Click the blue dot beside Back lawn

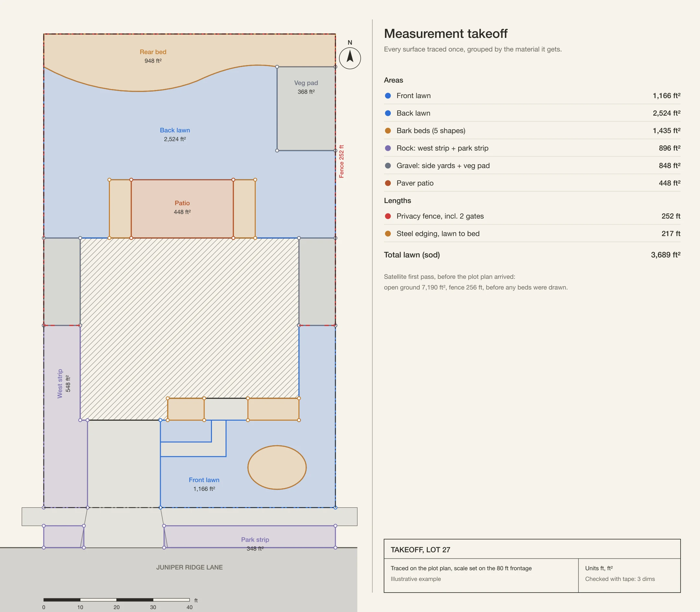(388, 113)
